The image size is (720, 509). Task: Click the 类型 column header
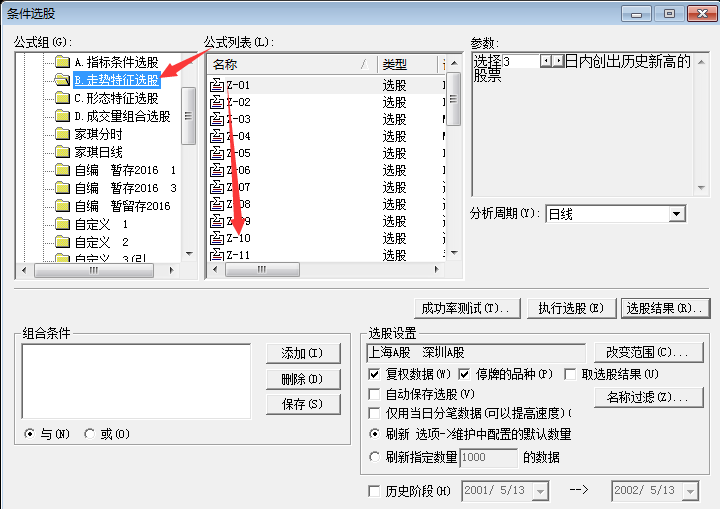(405, 64)
